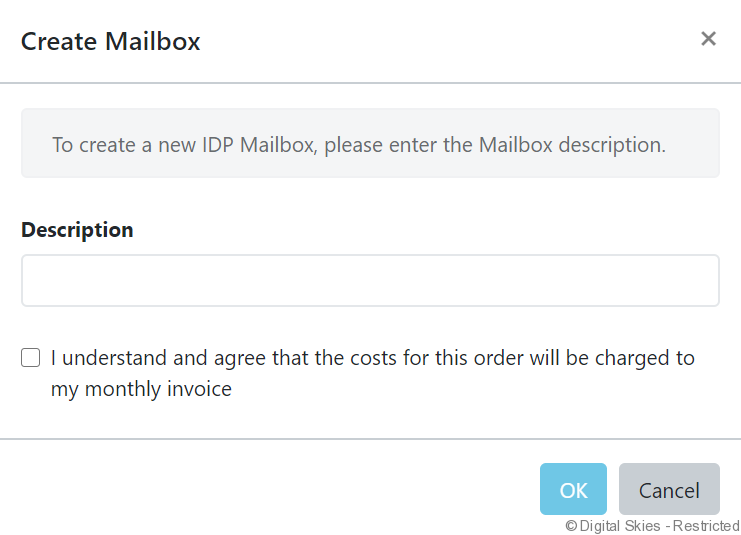The width and height of the screenshot is (741, 535).
Task: Click the copyright symbol before Digital Skies
Action: (x=571, y=526)
